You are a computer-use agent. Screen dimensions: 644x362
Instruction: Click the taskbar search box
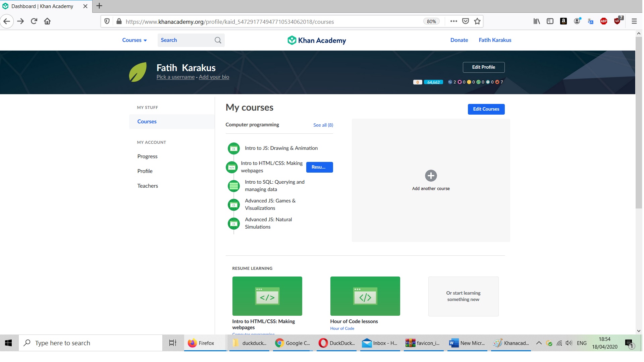click(91, 343)
